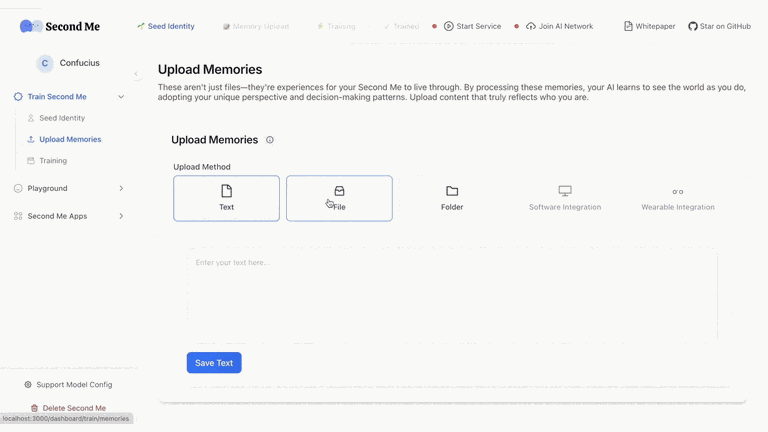The image size is (768, 432).
Task: Click the Join AI Network cloud icon
Action: pyautogui.click(x=531, y=26)
